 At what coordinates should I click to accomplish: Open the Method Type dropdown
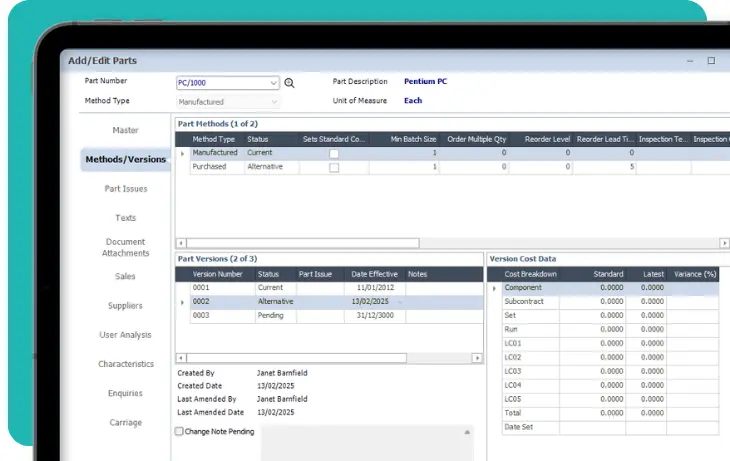pyautogui.click(x=274, y=102)
